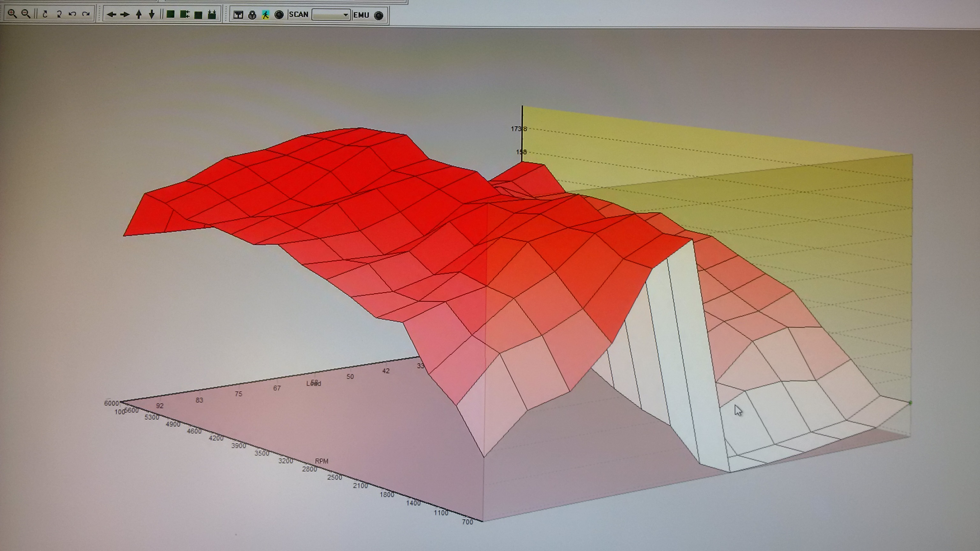Move the graph up with the arrow
980x551 pixels.
click(x=139, y=14)
